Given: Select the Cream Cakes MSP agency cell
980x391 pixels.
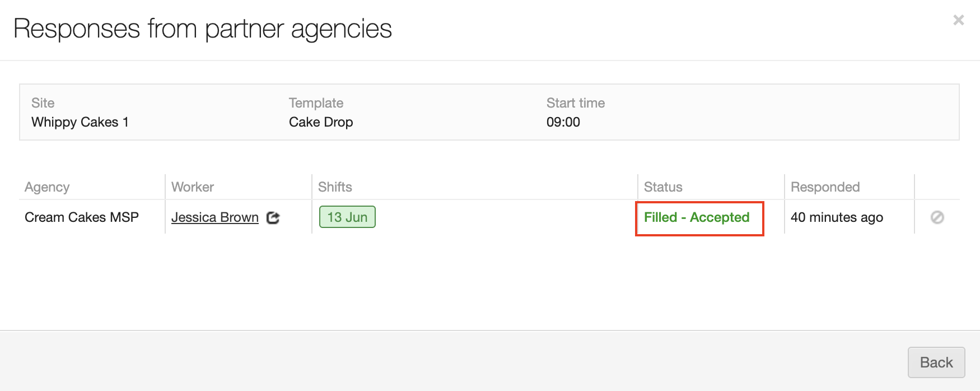Looking at the screenshot, I should click(x=82, y=217).
